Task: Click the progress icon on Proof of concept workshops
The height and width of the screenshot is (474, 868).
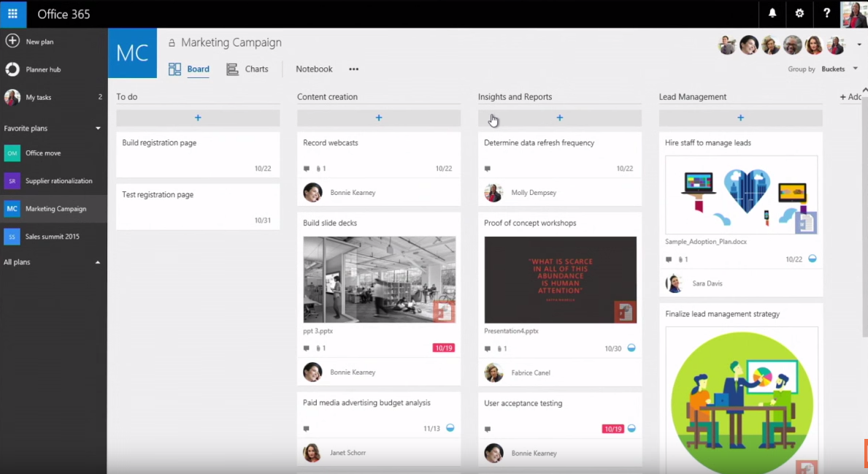Action: 631,348
